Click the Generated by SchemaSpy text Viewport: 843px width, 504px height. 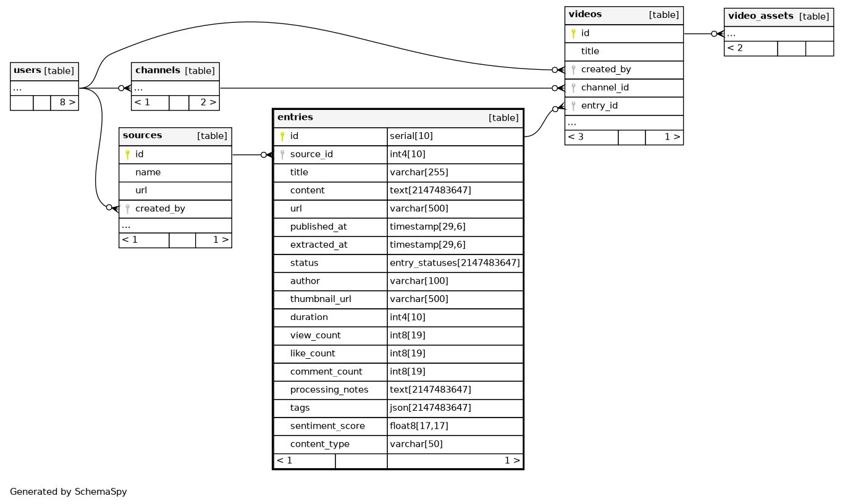coord(69,492)
